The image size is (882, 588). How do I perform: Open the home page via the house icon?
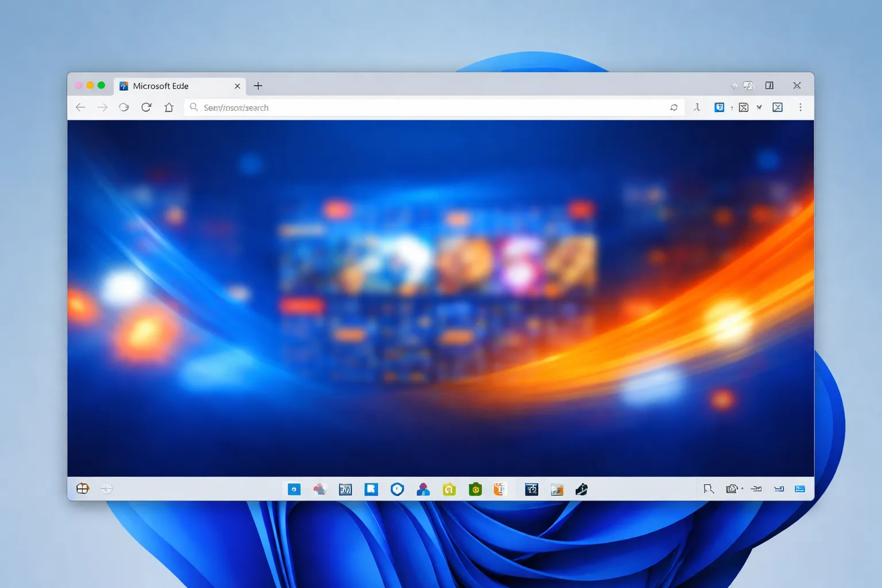(x=169, y=107)
